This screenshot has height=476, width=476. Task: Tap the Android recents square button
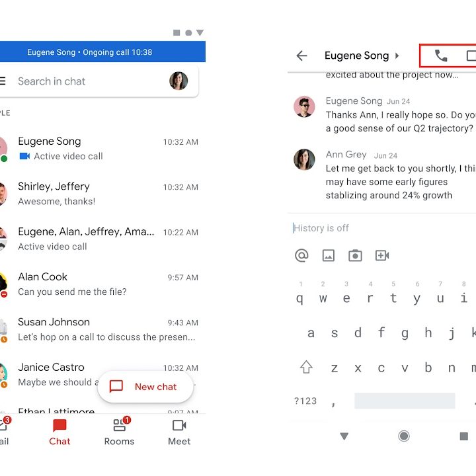tap(464, 436)
